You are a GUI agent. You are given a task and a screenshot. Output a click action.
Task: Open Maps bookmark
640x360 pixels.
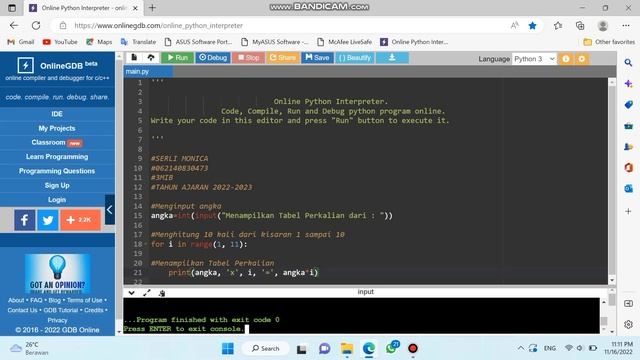click(x=99, y=42)
